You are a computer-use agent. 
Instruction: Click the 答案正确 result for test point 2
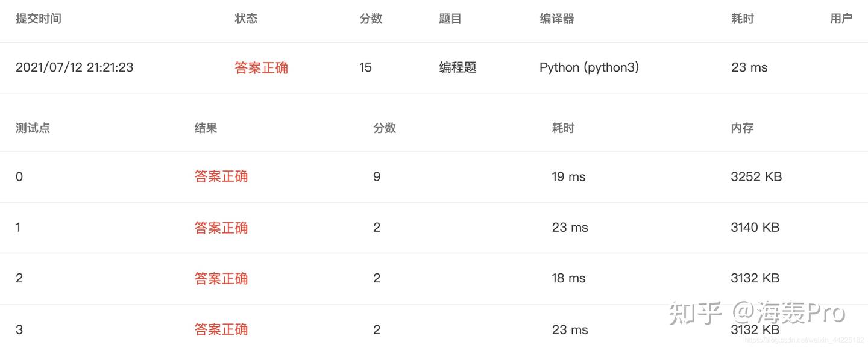[x=221, y=278]
